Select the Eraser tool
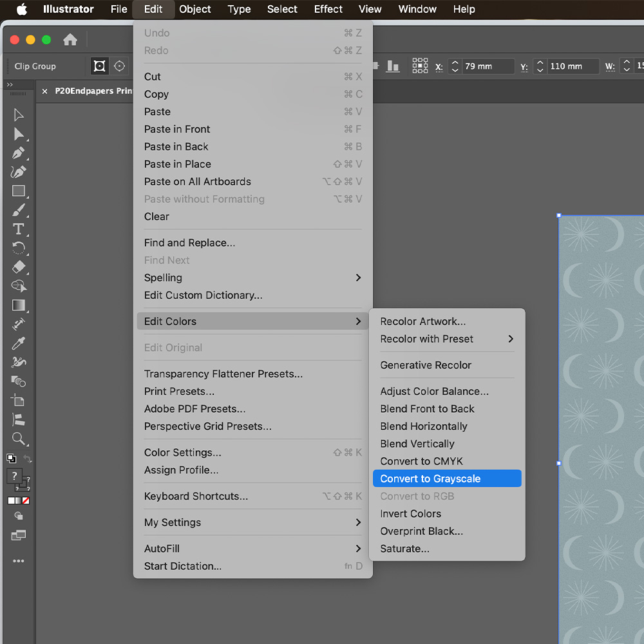644x644 pixels. pyautogui.click(x=19, y=267)
